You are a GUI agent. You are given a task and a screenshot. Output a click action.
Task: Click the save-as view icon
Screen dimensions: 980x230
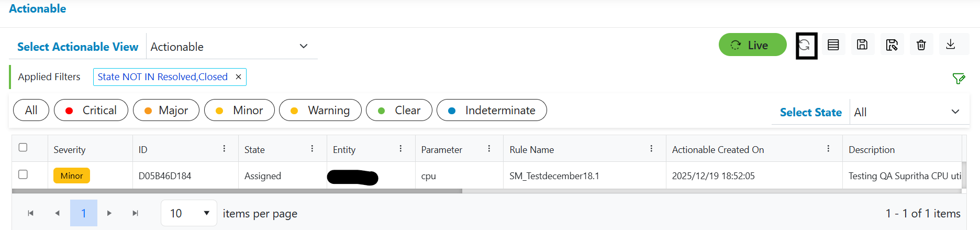coord(892,45)
